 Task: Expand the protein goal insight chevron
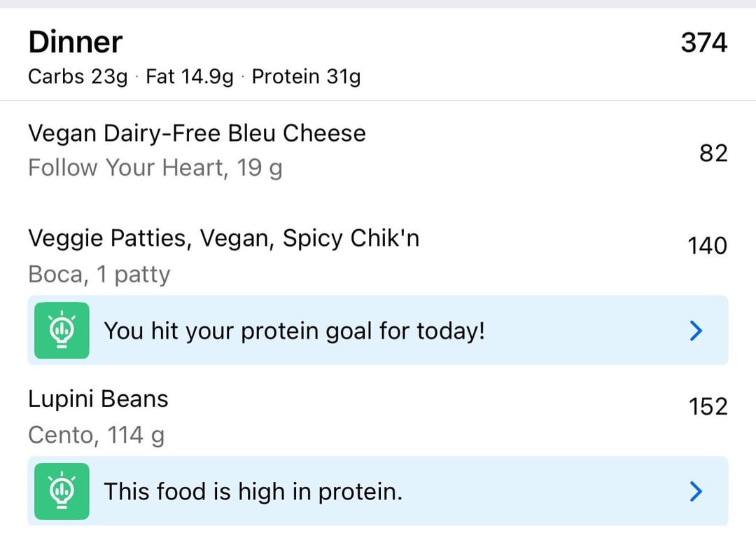point(696,331)
